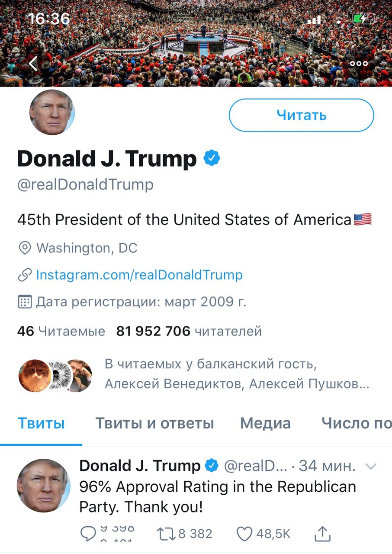Tap the back arrow on the header
The height and width of the screenshot is (554, 392).
(x=34, y=64)
